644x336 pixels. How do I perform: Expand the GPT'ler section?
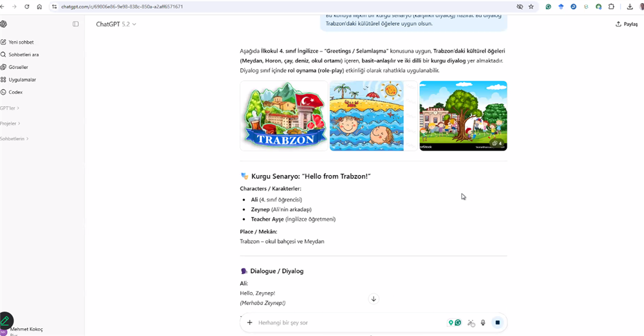pos(9,108)
